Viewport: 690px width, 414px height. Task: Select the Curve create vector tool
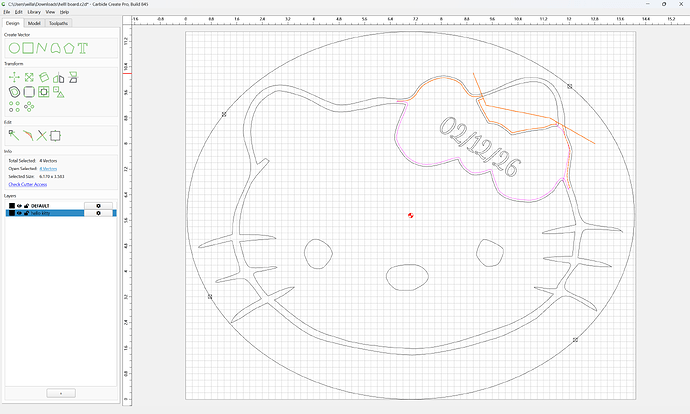tap(55, 48)
